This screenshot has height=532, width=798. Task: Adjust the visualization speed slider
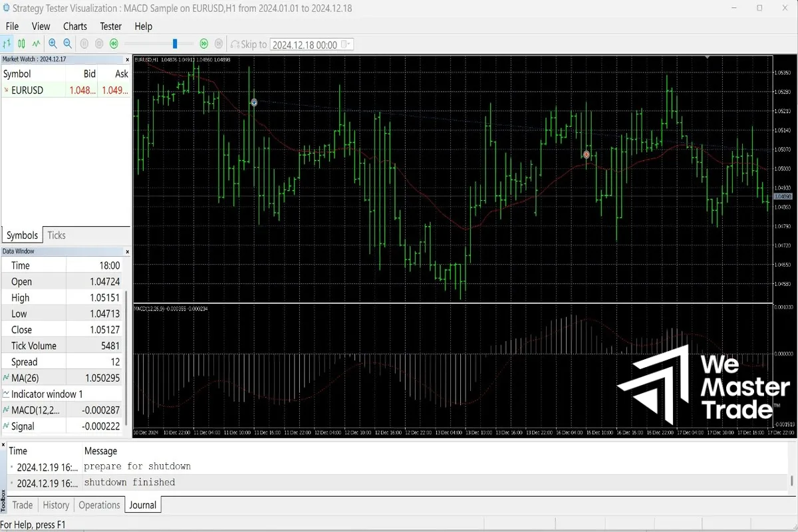pos(174,43)
